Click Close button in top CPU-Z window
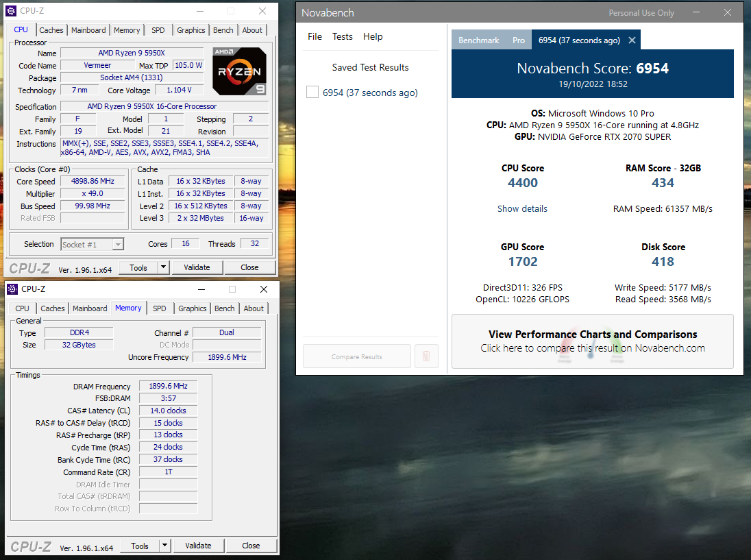 click(x=249, y=267)
